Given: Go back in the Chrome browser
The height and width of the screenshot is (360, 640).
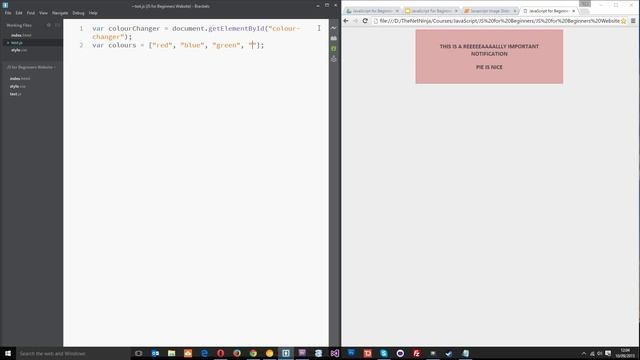Looking at the screenshot, I should pos(346,21).
